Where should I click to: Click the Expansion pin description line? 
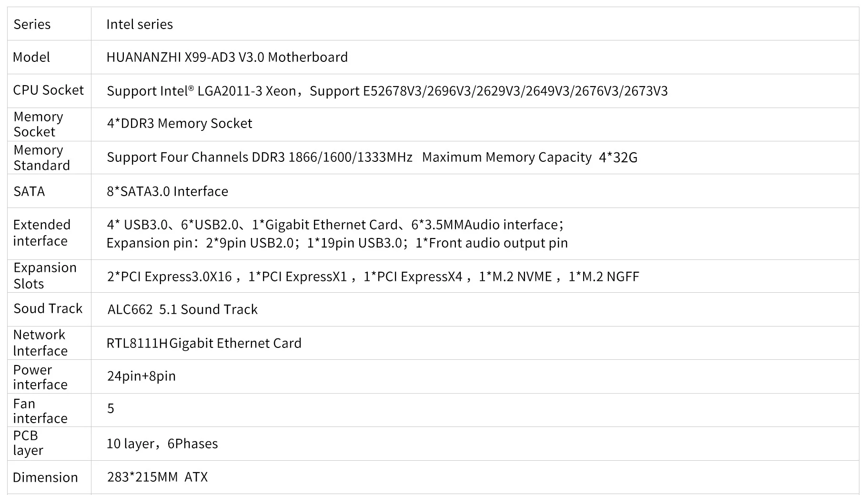click(x=337, y=243)
